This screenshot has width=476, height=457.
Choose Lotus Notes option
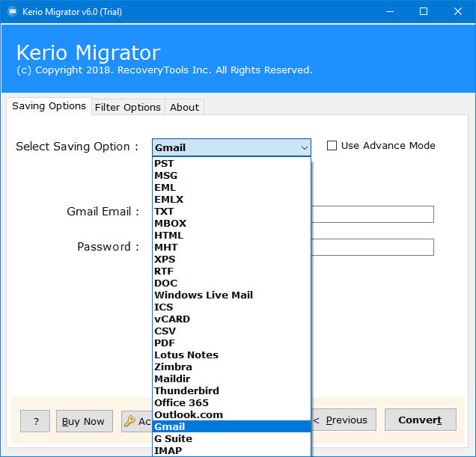[x=231, y=355]
